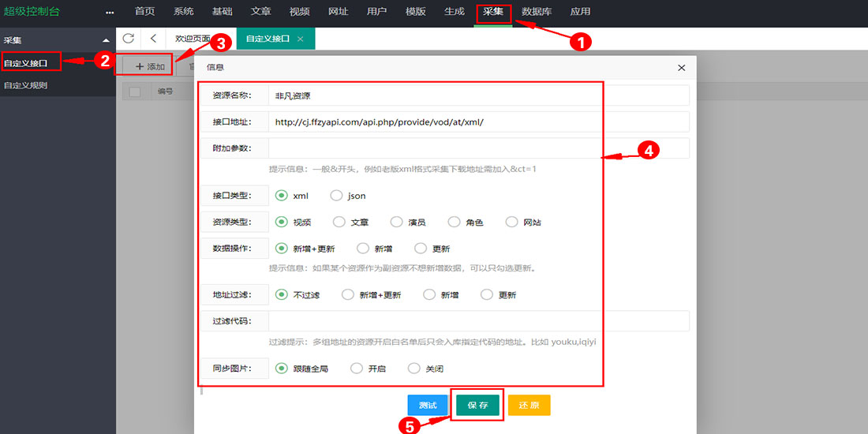This screenshot has height=434, width=868.
Task: Open 自定义规则 in the sidebar
Action: (x=25, y=85)
